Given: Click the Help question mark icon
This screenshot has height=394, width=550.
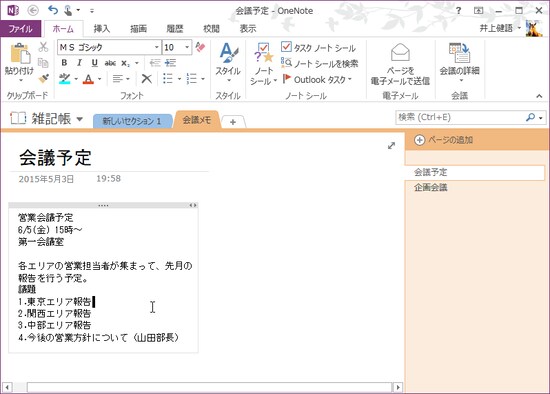Looking at the screenshot, I should point(458,11).
